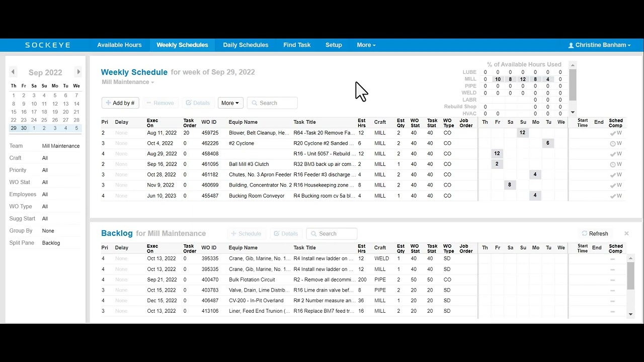Viewport: 644px width, 362px height.
Task: Go to next month in calendar
Action: [x=78, y=72]
